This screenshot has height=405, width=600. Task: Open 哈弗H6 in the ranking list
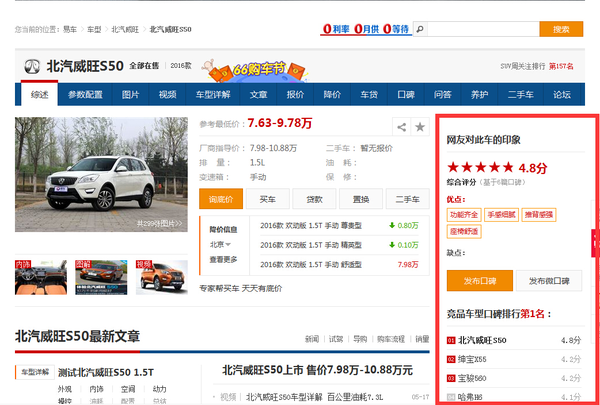(470, 397)
